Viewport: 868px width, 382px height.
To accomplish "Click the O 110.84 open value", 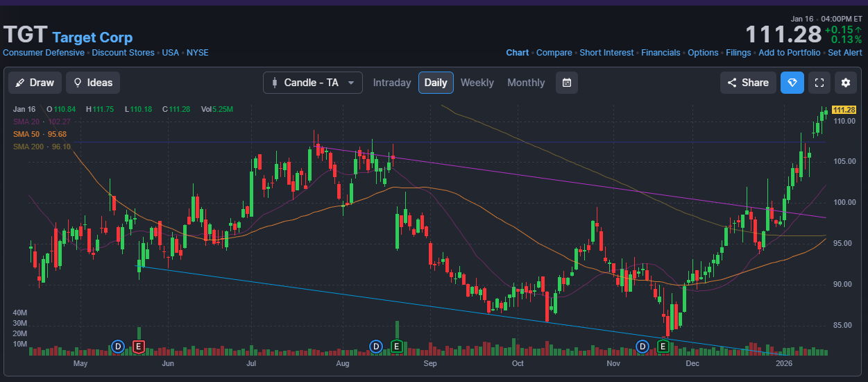I will 61,109.
